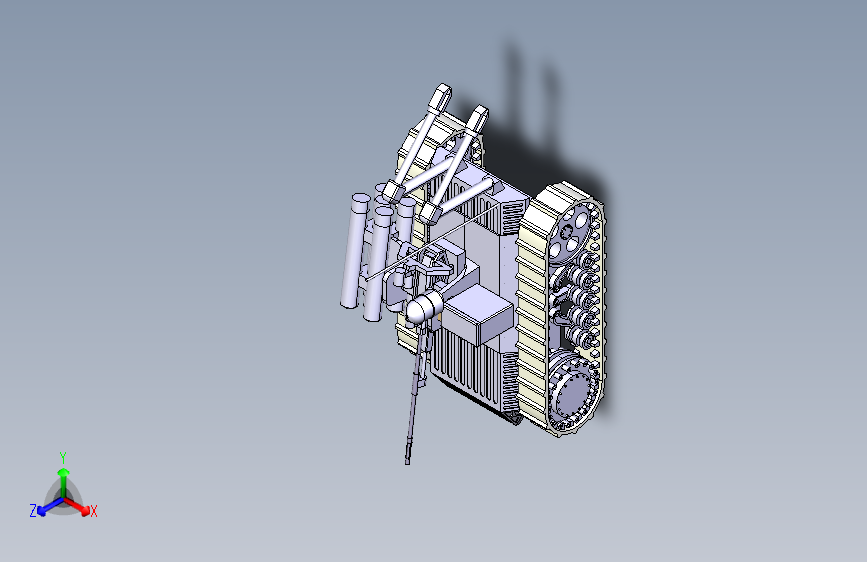Screen dimensions: 867x562
Task: Select the box-shaped block on the hull
Action: pos(478,314)
